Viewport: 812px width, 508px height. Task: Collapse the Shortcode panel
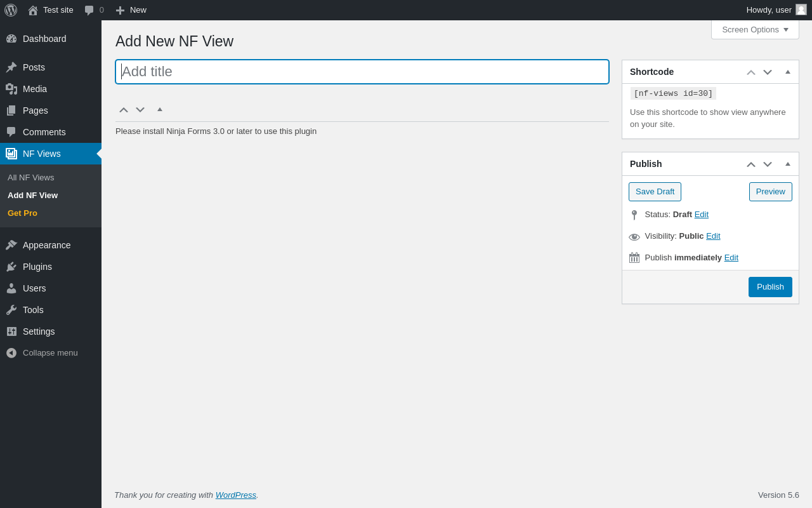click(x=788, y=72)
